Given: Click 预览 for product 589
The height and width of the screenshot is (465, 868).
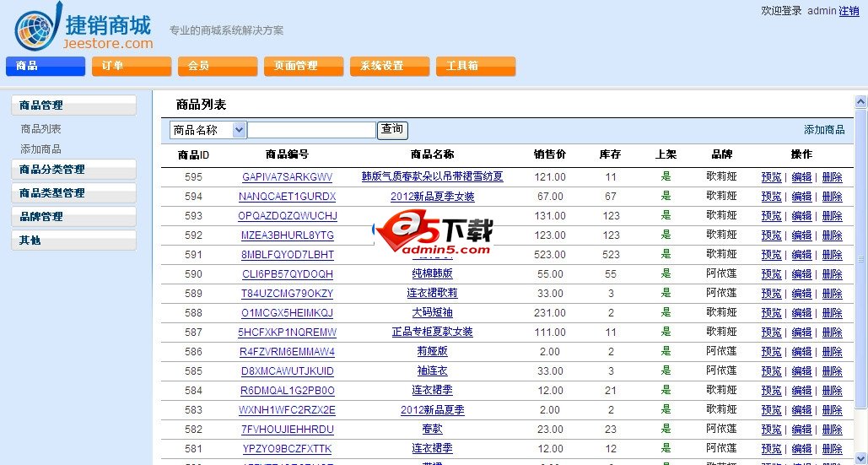Looking at the screenshot, I should pos(772,294).
